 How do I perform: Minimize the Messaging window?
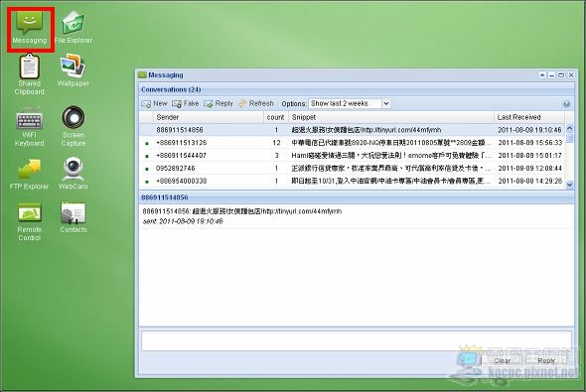551,75
